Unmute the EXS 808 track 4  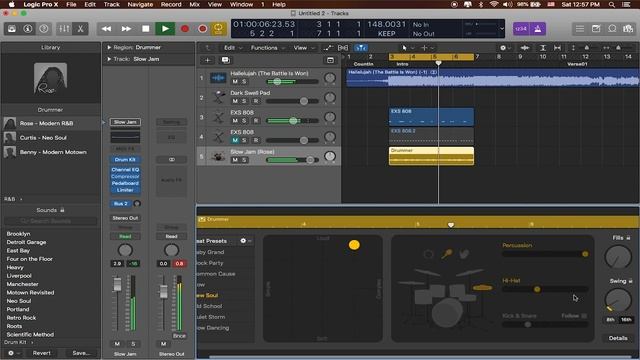(235, 140)
